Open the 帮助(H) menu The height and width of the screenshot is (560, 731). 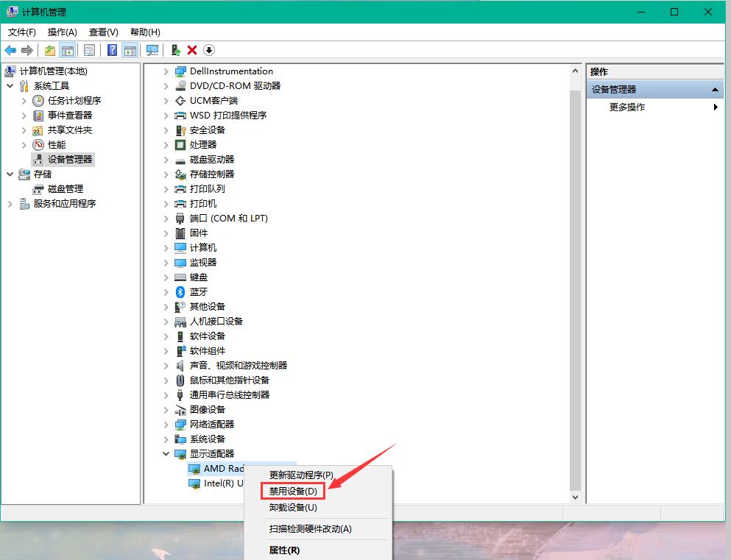(145, 32)
